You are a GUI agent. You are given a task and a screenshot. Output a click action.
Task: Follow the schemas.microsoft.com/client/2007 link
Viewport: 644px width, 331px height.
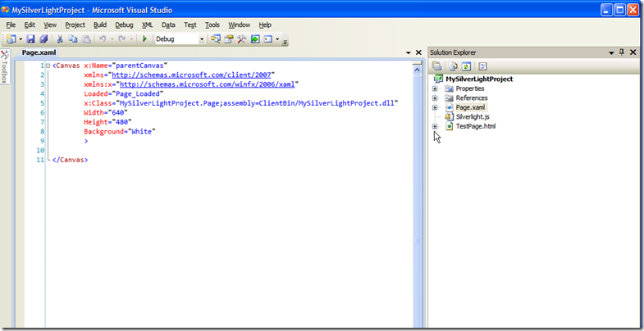tap(190, 75)
